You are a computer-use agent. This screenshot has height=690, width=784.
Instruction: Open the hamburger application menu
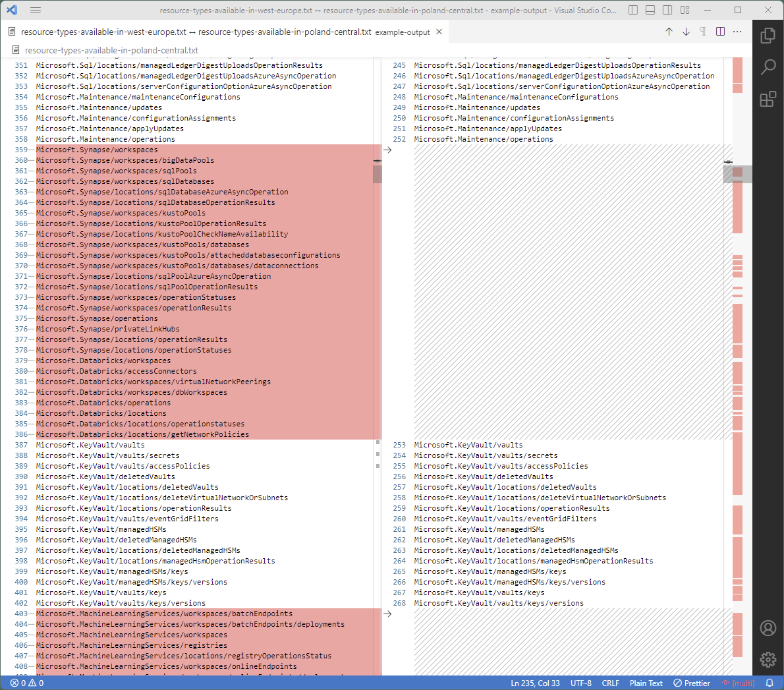coord(36,10)
